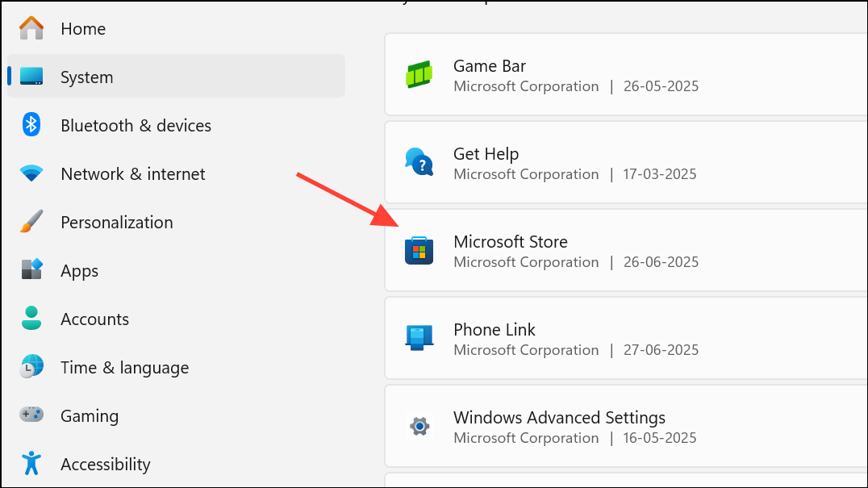
Task: Click the Game Bar app icon
Action: click(419, 75)
